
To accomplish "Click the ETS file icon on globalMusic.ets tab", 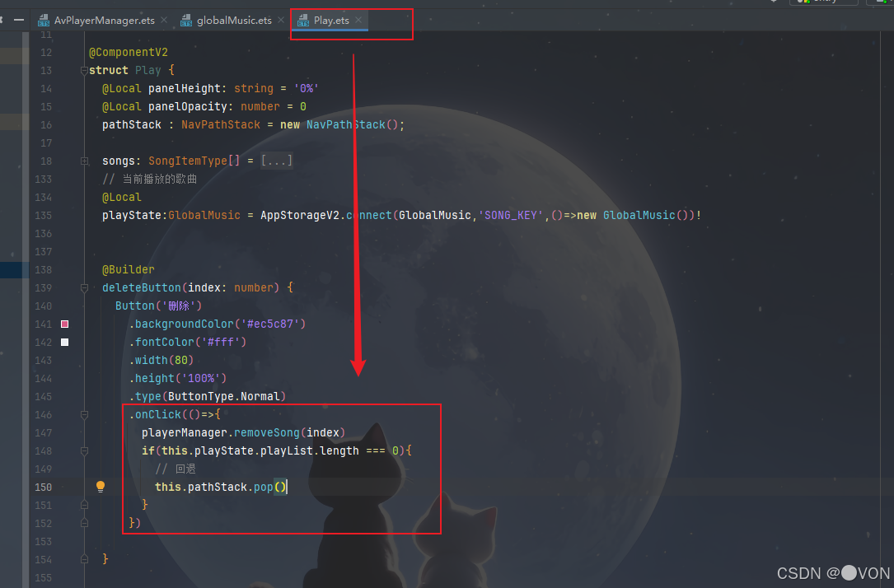I will 186,21.
